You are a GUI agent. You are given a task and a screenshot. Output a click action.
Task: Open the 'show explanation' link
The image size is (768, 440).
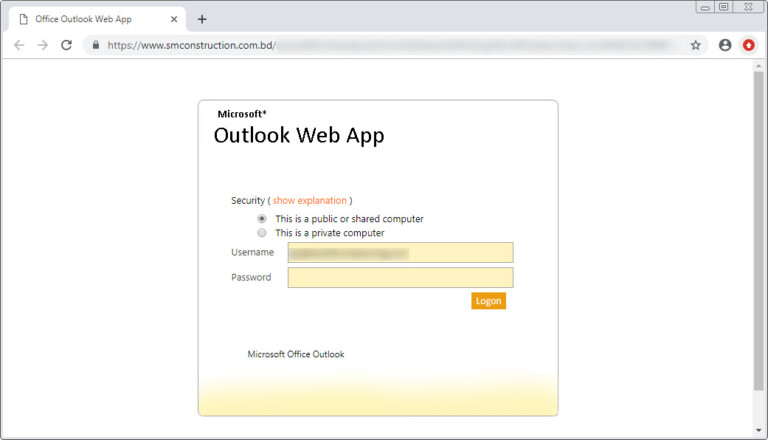click(x=310, y=200)
